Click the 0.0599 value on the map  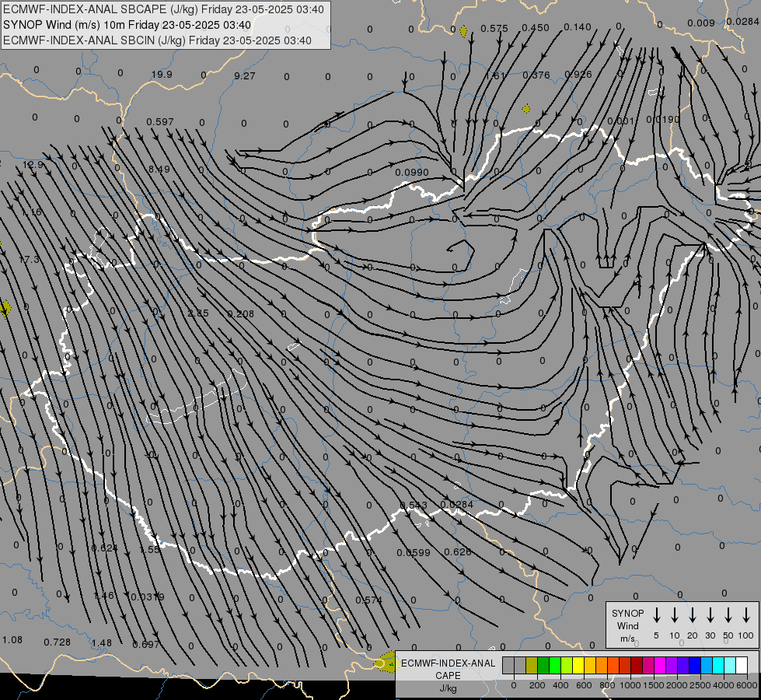(413, 552)
